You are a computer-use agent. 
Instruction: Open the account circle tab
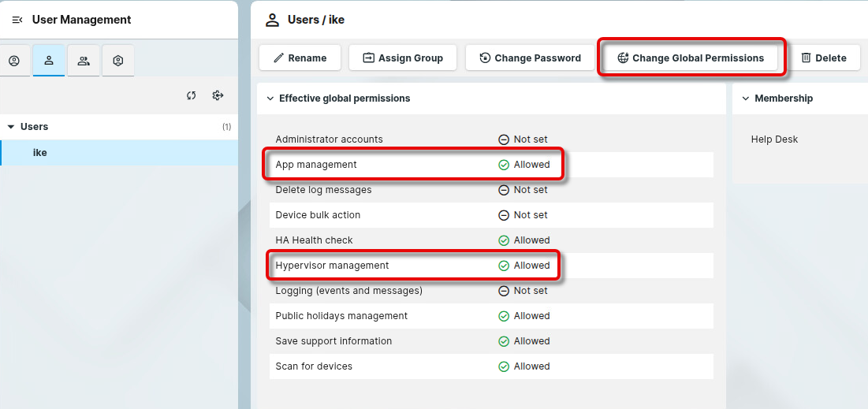(x=14, y=61)
